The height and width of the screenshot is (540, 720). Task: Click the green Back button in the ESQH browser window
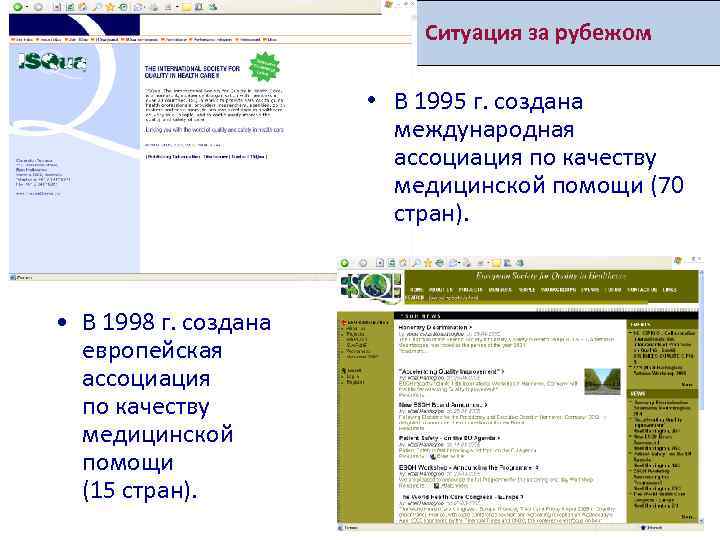(x=344, y=263)
